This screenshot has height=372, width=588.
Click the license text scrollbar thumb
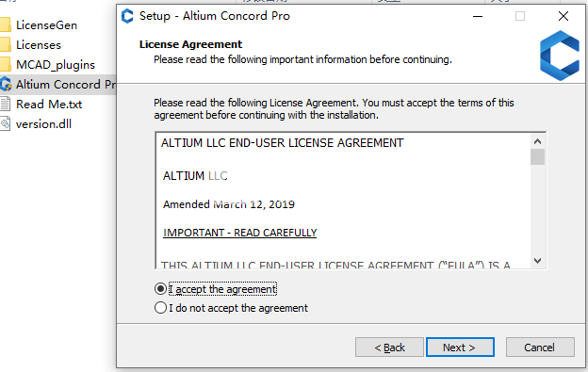pyautogui.click(x=537, y=156)
